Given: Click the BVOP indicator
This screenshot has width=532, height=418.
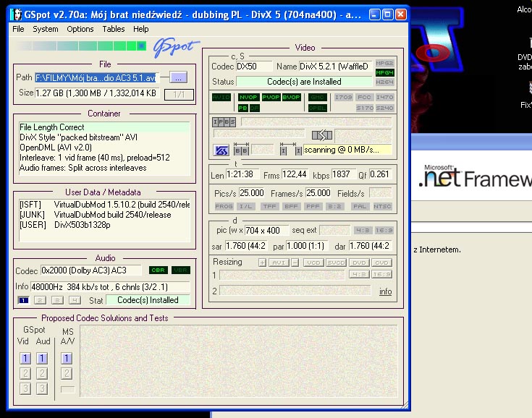Looking at the screenshot, I should coord(292,98).
